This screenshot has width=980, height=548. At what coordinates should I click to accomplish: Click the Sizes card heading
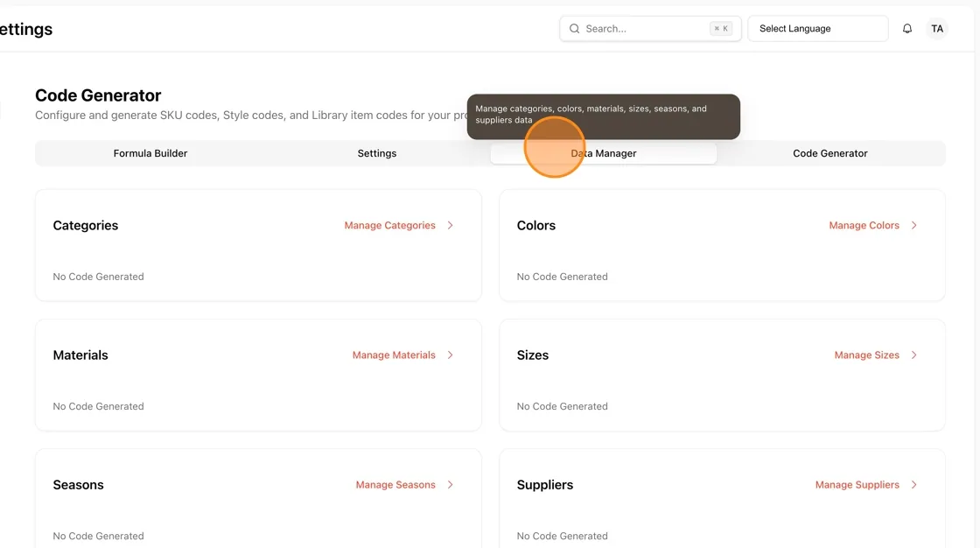[x=533, y=355]
